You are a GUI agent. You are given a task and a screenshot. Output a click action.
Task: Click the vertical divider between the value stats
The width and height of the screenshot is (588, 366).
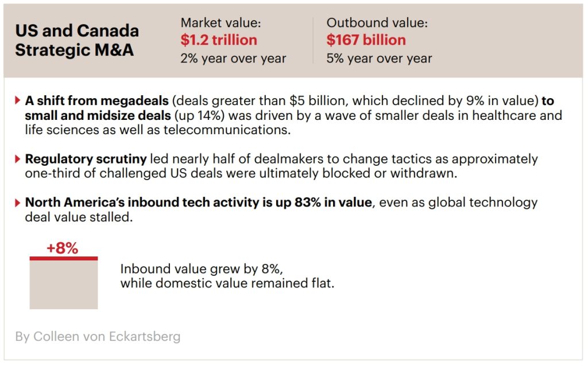tap(313, 40)
